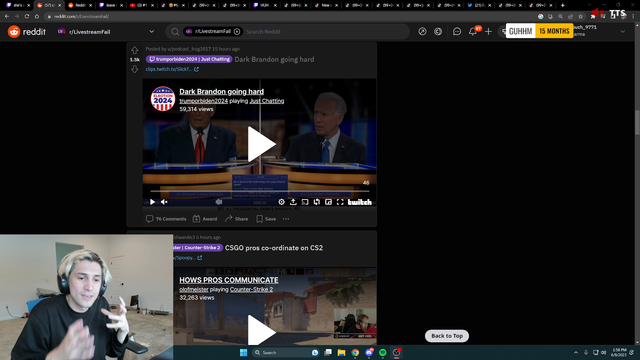The image size is (640, 360).
Task: Open the Reddit chat icon
Action: coord(457,31)
